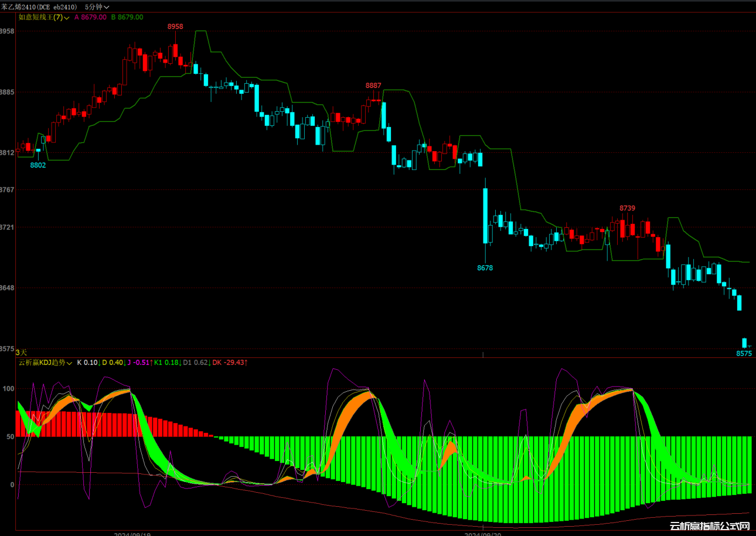Expand the 云析赢KDJ趋势 indicator menu

coord(45,363)
